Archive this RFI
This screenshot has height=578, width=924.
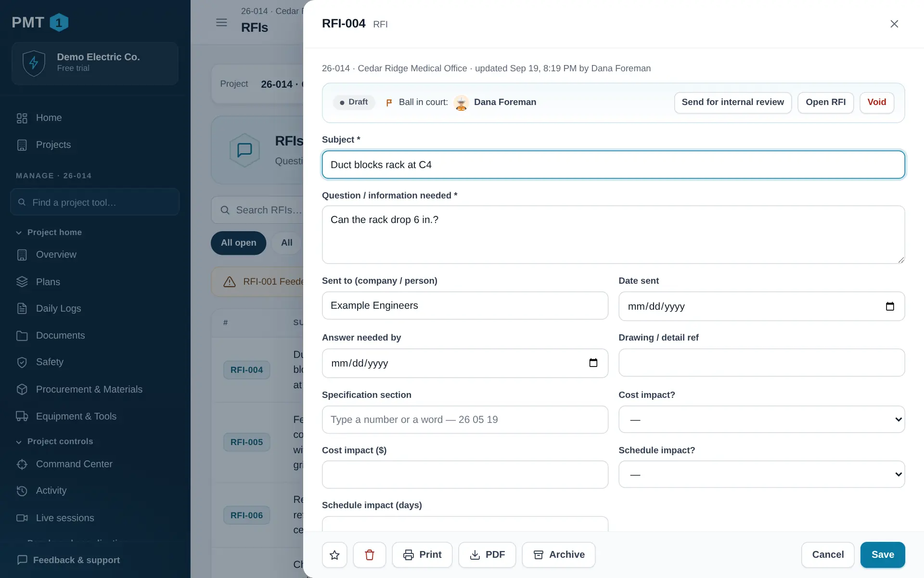tap(559, 555)
